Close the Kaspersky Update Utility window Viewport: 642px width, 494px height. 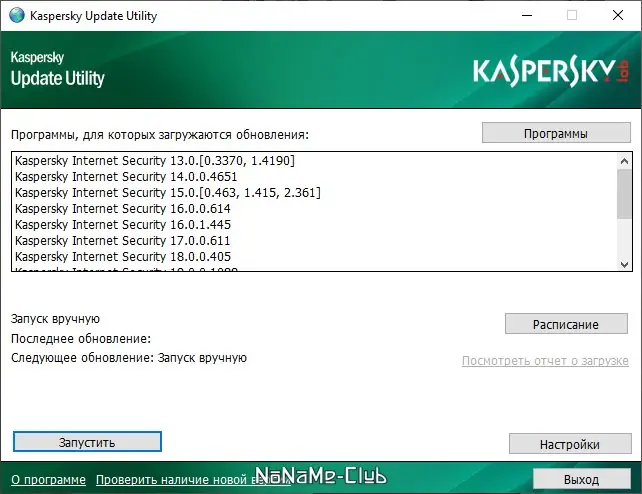[618, 16]
